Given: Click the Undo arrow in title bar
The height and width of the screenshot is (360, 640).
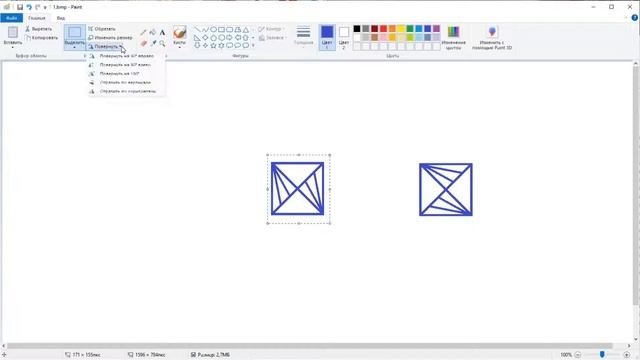Looking at the screenshot, I should click(x=29, y=7).
